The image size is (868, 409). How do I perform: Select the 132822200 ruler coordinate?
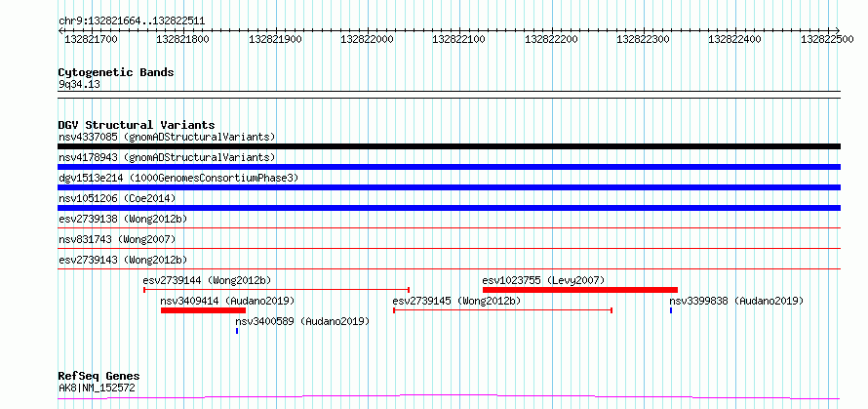(551, 39)
